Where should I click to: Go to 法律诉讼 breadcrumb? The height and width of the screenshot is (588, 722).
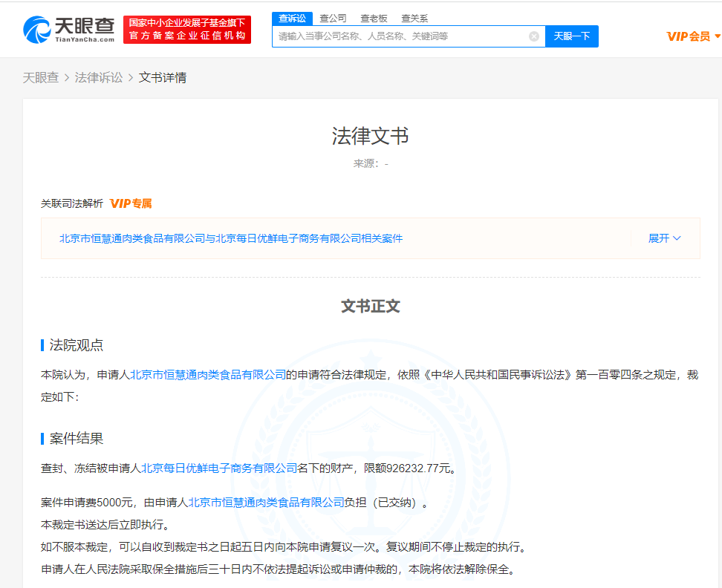click(x=99, y=78)
